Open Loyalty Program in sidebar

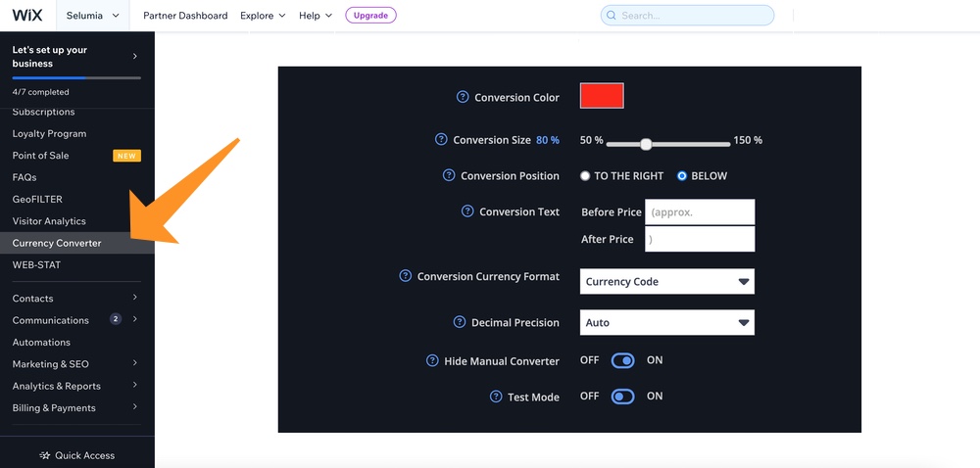point(49,133)
